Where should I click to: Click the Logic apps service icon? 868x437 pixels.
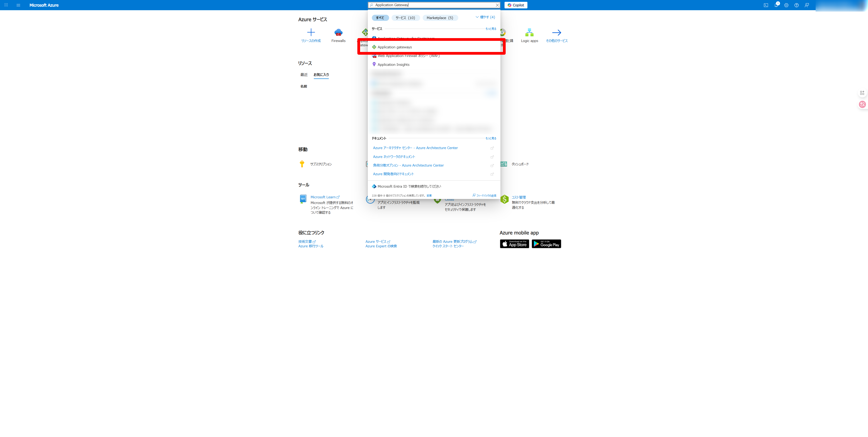click(x=529, y=33)
